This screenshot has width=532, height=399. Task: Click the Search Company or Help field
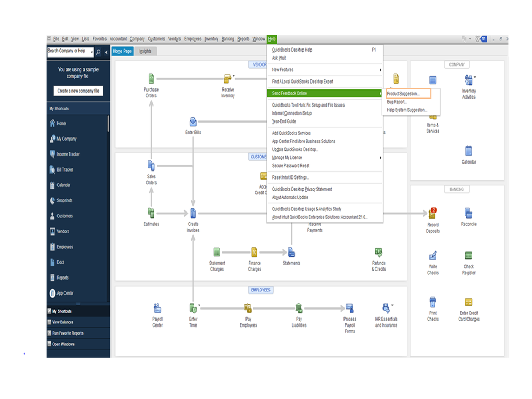(x=68, y=52)
